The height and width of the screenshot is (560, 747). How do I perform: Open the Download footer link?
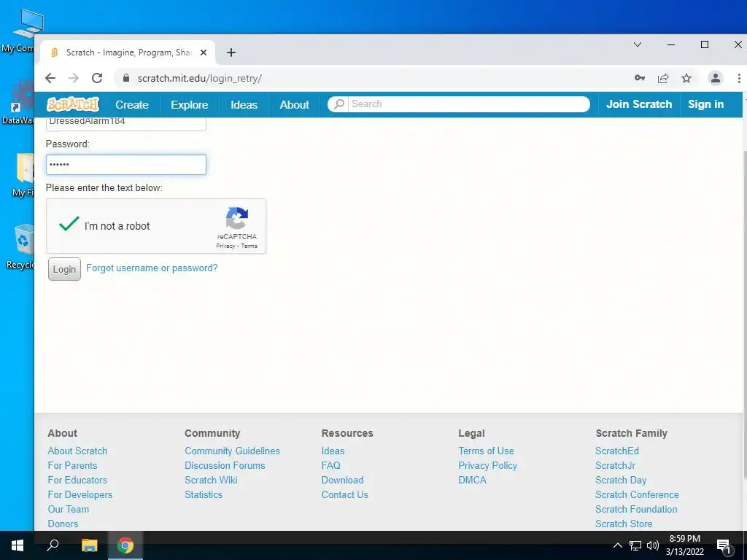(343, 480)
